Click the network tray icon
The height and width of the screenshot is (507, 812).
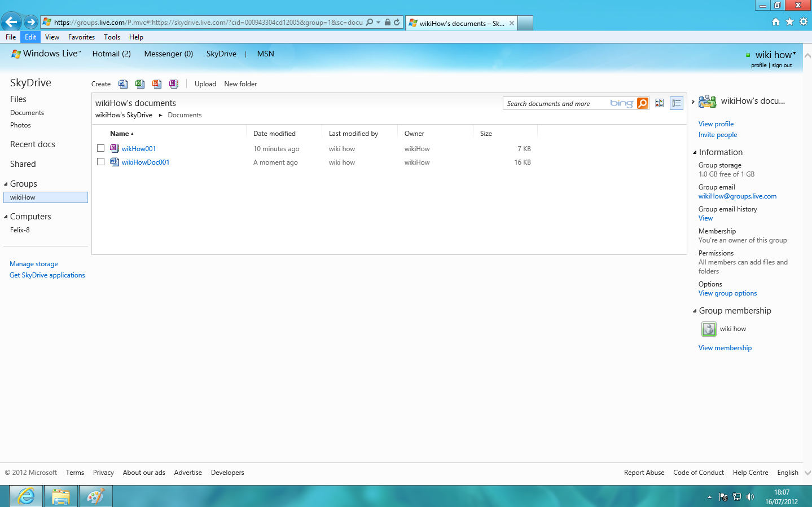click(736, 497)
